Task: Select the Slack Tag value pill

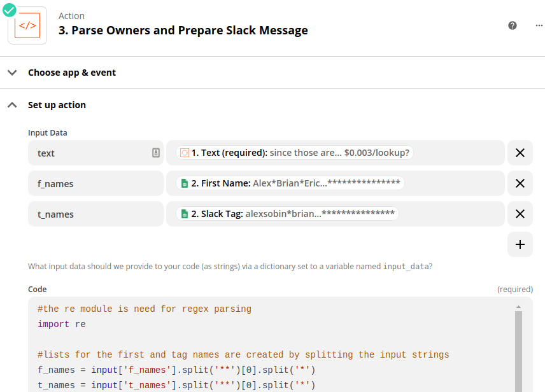Action: point(287,214)
